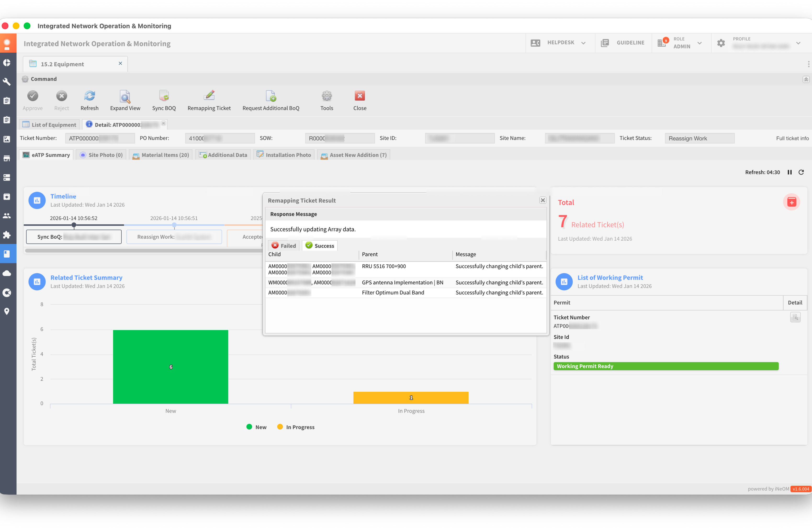Click the red plus Total tickets icon
Image resolution: width=812 pixels, height=530 pixels.
click(x=792, y=202)
